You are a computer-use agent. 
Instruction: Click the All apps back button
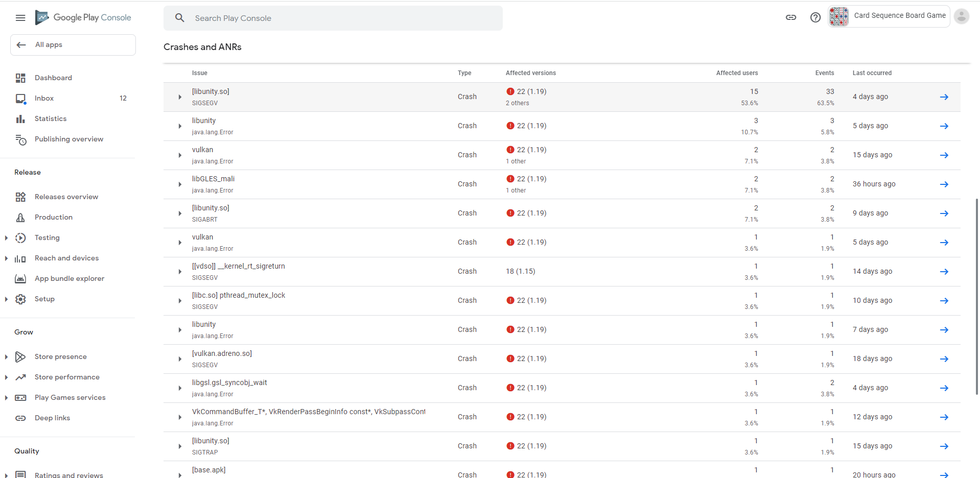[73, 45]
